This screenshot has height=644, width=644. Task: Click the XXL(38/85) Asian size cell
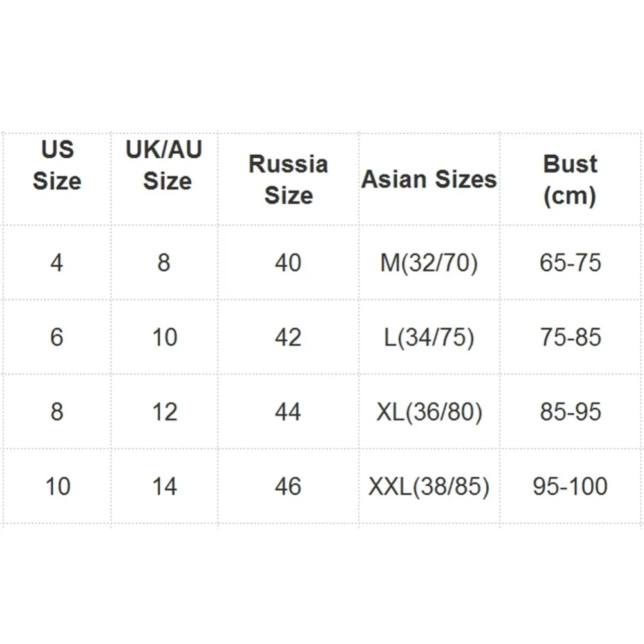[x=429, y=487]
